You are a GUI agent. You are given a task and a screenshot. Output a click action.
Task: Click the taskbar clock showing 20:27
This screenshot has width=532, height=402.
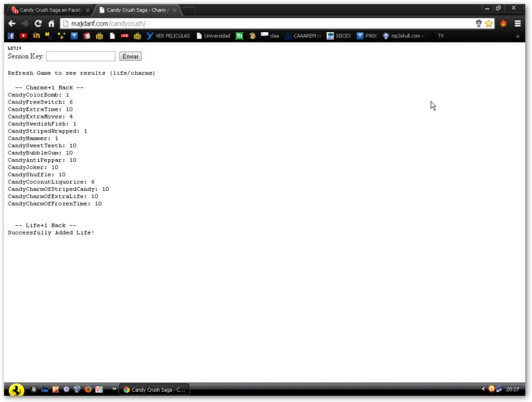click(512, 390)
